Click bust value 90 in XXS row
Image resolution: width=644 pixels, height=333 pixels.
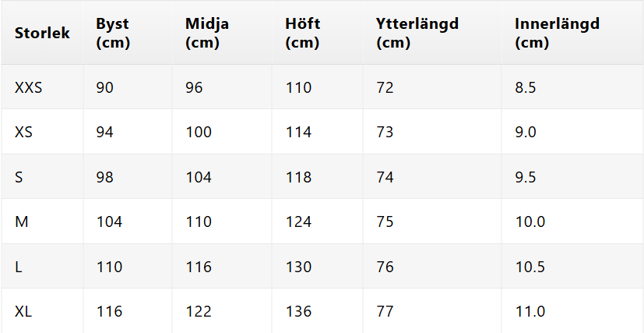click(x=105, y=87)
